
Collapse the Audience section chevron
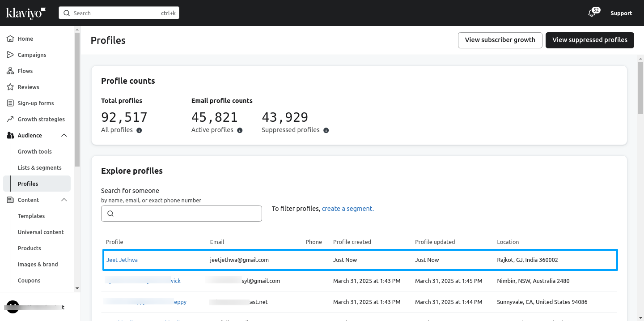click(64, 135)
